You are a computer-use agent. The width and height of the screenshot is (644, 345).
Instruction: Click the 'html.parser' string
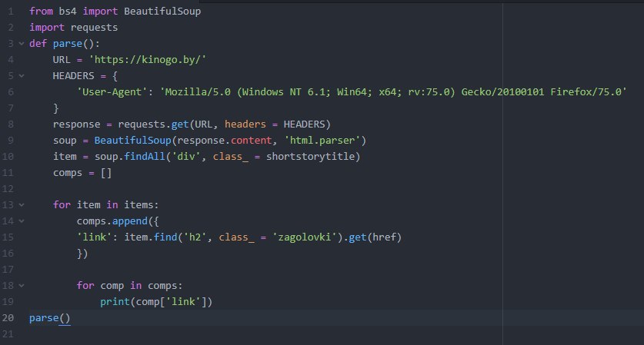click(322, 141)
